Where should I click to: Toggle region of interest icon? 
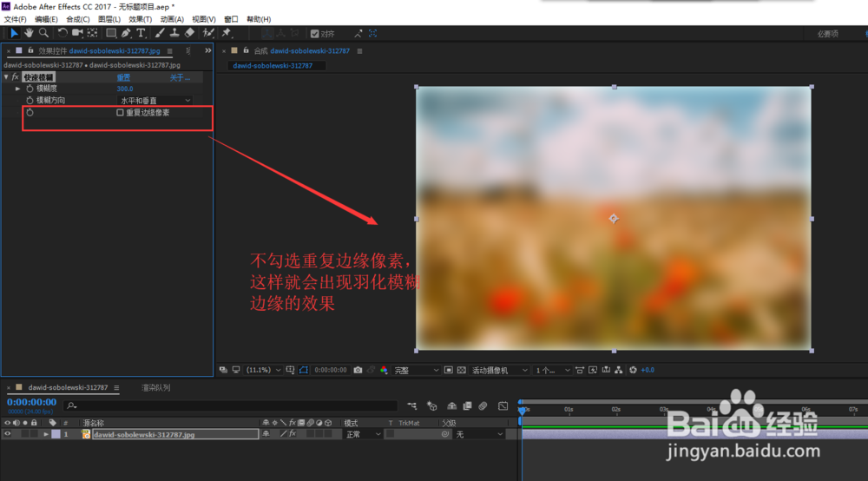(449, 370)
